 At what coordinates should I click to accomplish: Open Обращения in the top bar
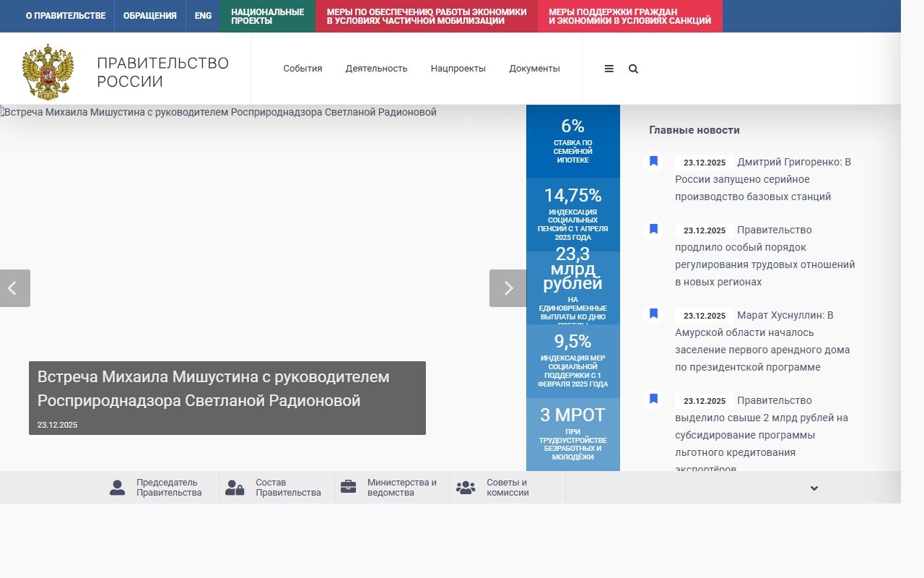(x=150, y=16)
